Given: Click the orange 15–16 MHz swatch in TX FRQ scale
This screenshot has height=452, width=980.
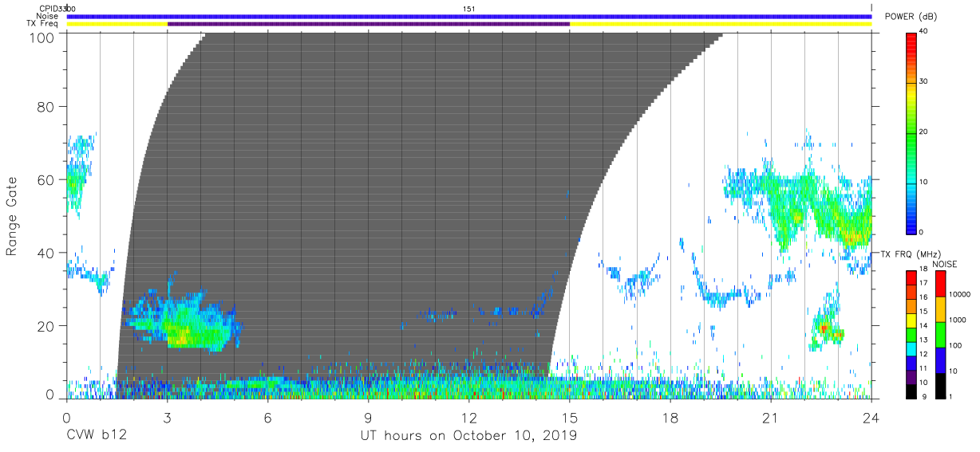Looking at the screenshot, I should (911, 306).
